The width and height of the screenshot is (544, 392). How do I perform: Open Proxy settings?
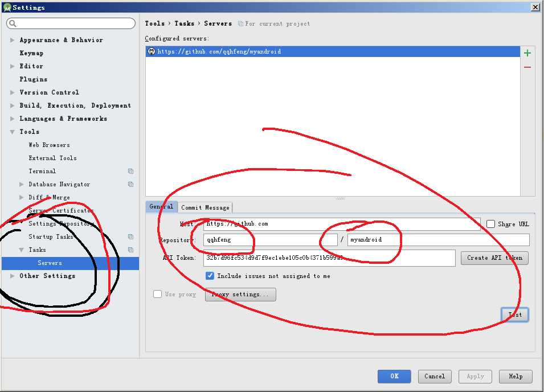(240, 294)
